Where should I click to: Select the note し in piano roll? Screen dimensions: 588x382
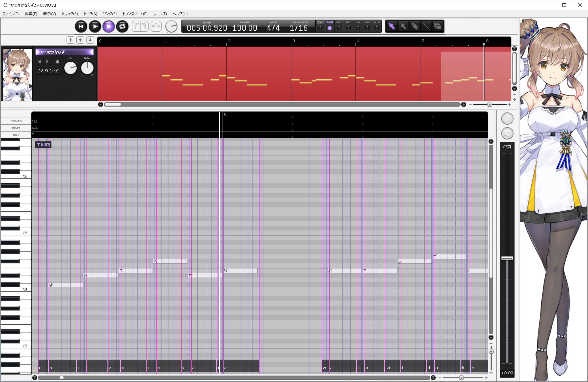click(x=415, y=261)
